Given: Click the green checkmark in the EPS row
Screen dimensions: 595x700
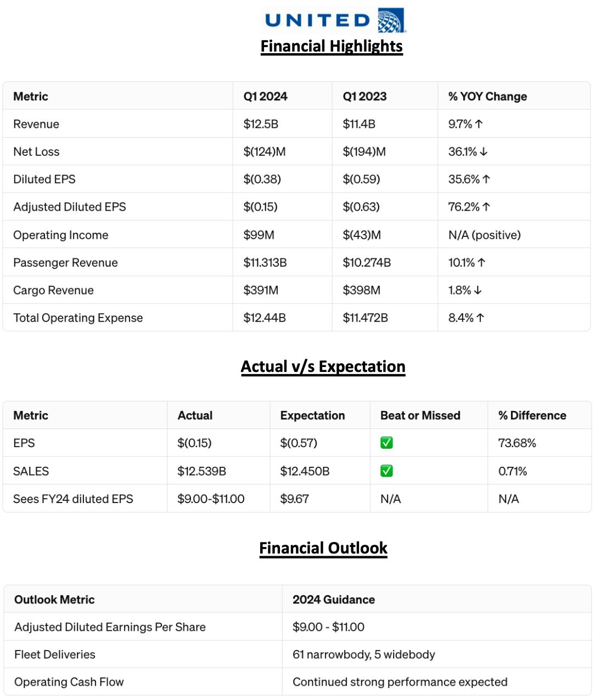Looking at the screenshot, I should [x=386, y=443].
